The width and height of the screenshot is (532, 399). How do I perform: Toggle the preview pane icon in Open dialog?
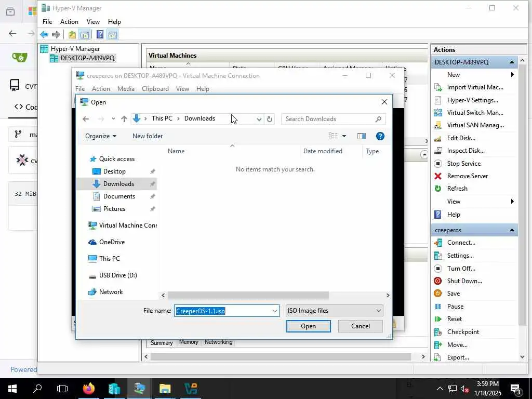point(362,136)
